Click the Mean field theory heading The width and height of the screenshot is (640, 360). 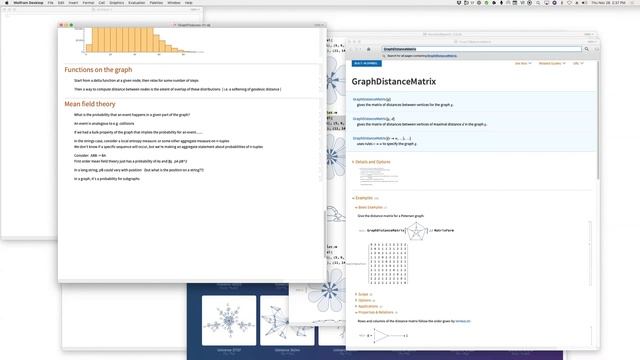pyautogui.click(x=90, y=104)
